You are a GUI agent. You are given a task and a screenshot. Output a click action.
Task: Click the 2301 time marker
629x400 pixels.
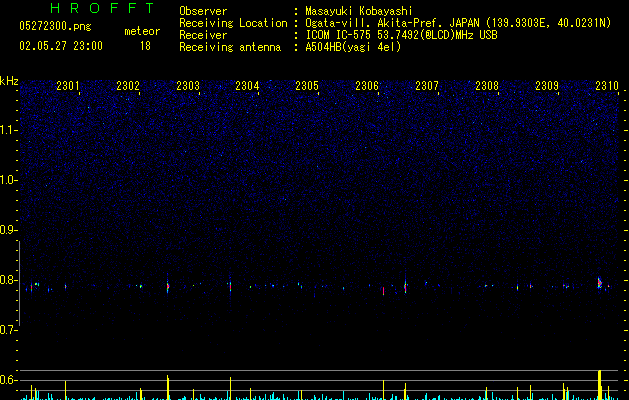coord(68,85)
